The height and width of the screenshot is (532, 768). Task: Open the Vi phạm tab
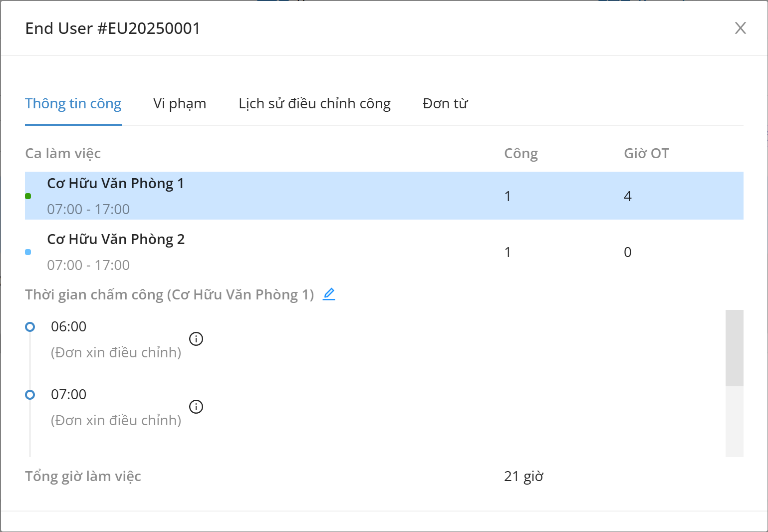click(180, 104)
